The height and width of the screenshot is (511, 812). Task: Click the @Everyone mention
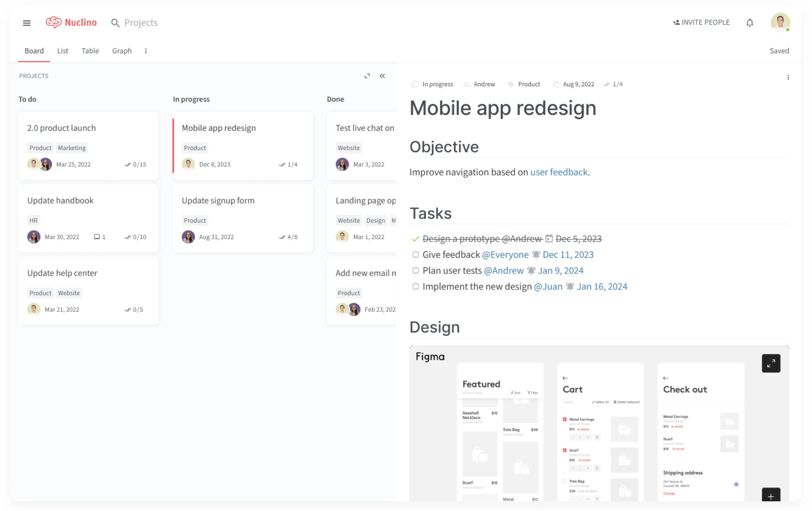[x=505, y=255]
